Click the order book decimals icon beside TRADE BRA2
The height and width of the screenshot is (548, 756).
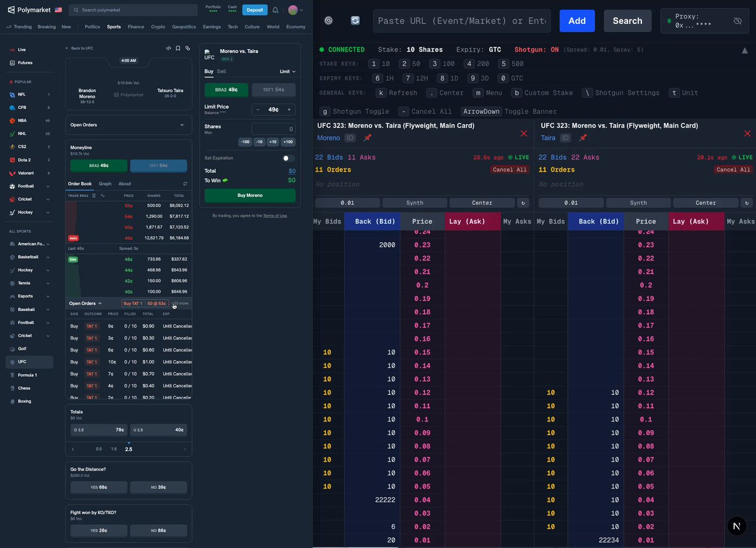tap(94, 196)
